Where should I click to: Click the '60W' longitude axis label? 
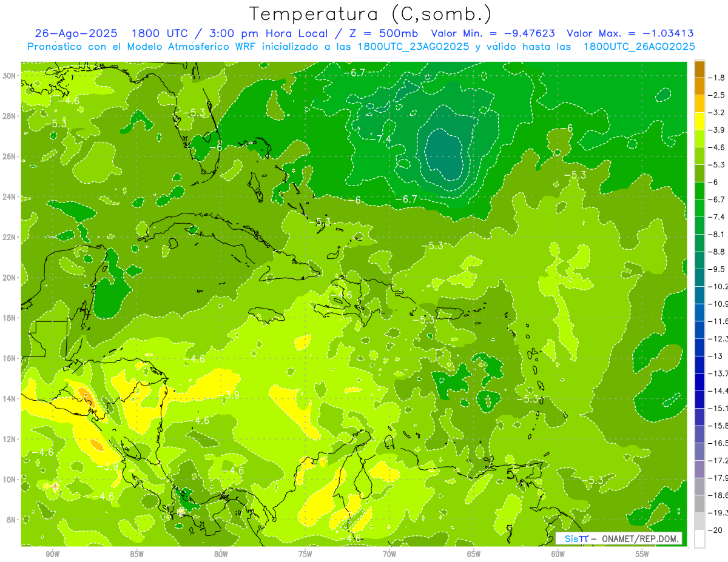point(558,554)
